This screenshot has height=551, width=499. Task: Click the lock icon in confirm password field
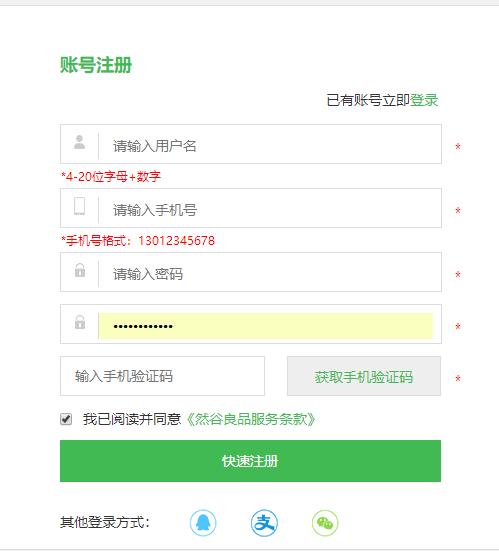(x=80, y=322)
